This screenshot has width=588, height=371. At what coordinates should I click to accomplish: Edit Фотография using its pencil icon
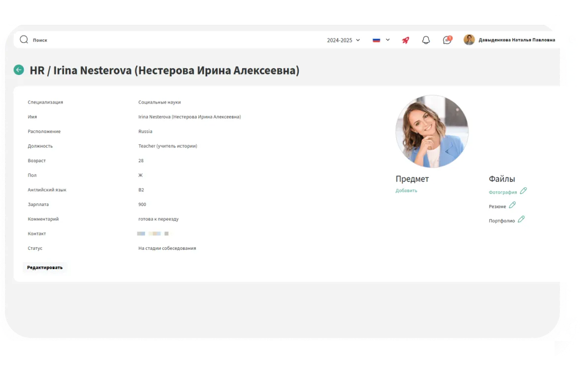click(x=523, y=191)
